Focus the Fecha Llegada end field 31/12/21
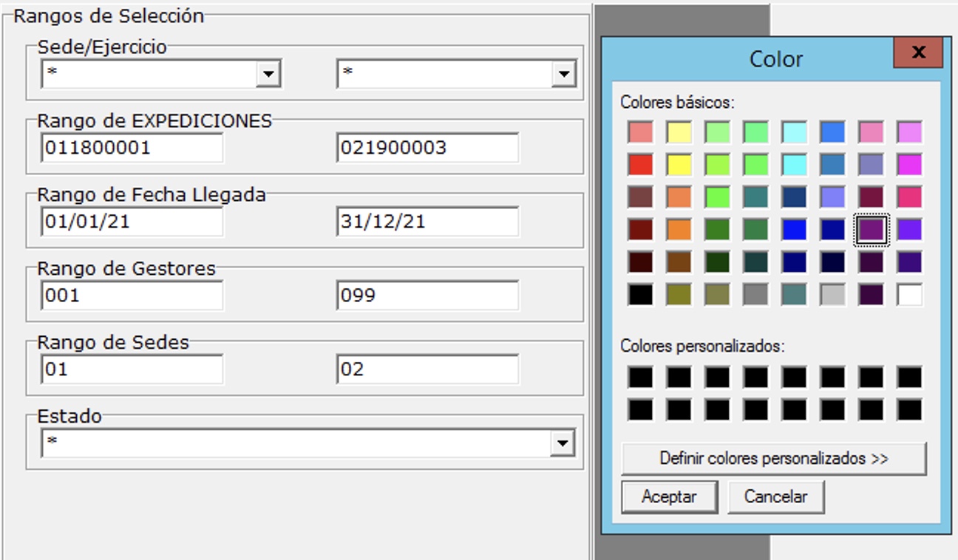Image resolution: width=958 pixels, height=560 pixels. [427, 222]
